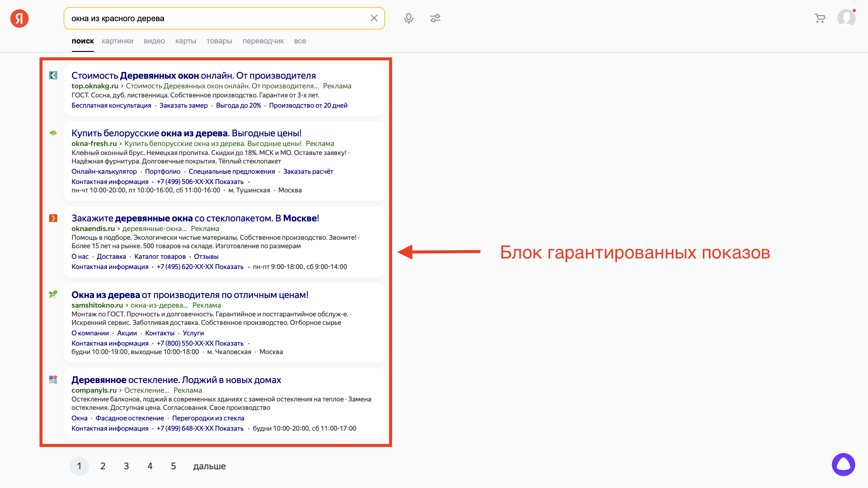Click the okna-fresh.ru green favicon
This screenshot has height=488, width=868.
tap(53, 133)
